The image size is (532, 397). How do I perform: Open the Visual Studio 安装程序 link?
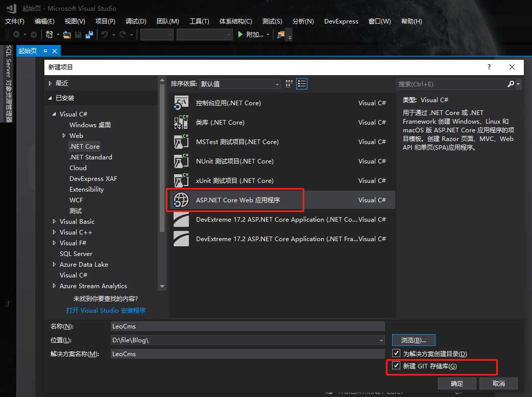click(106, 311)
